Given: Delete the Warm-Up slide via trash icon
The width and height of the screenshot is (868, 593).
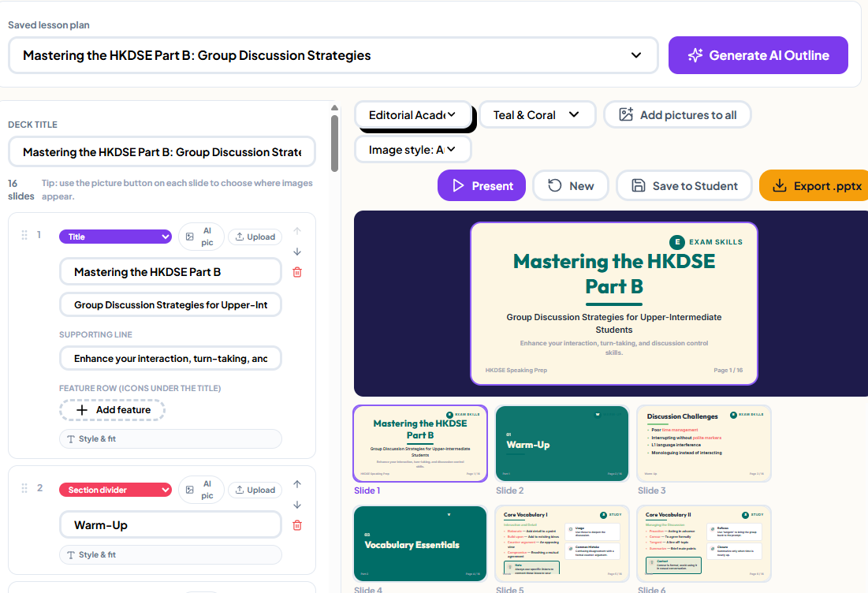Looking at the screenshot, I should pyautogui.click(x=297, y=525).
